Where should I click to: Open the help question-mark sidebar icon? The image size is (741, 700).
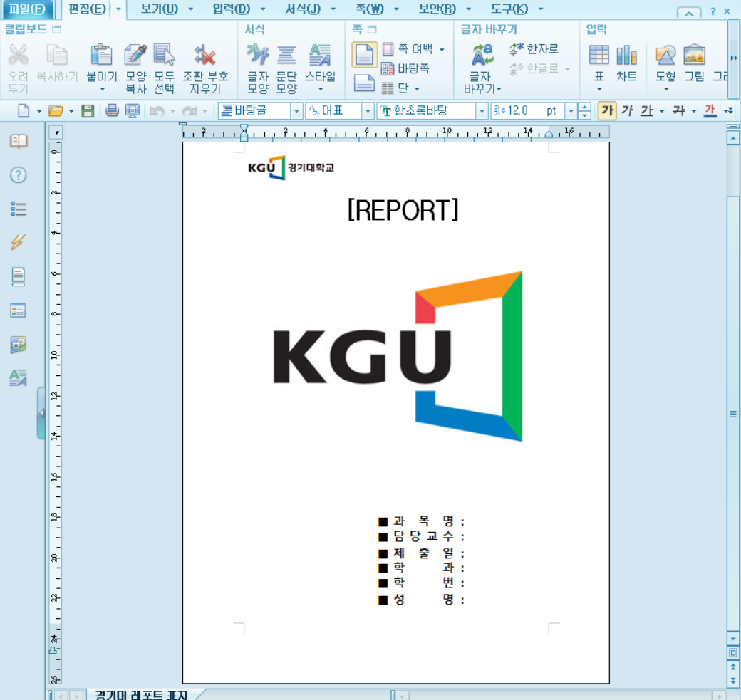[19, 175]
